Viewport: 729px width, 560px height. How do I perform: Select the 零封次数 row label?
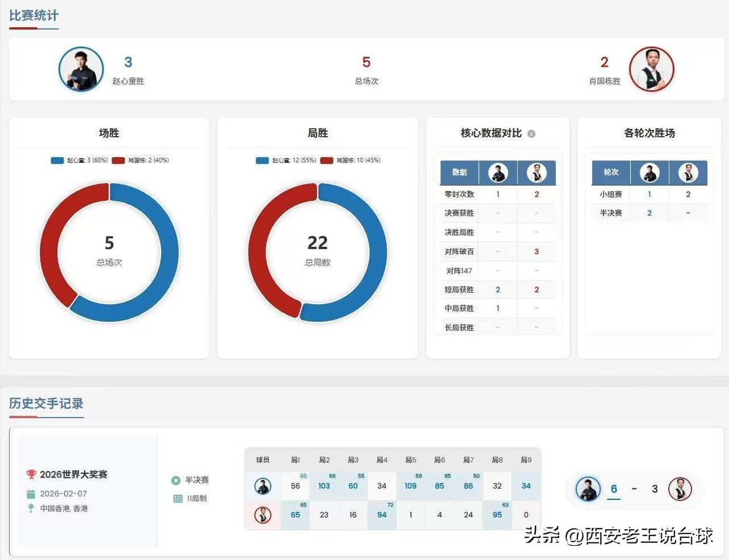pyautogui.click(x=459, y=194)
